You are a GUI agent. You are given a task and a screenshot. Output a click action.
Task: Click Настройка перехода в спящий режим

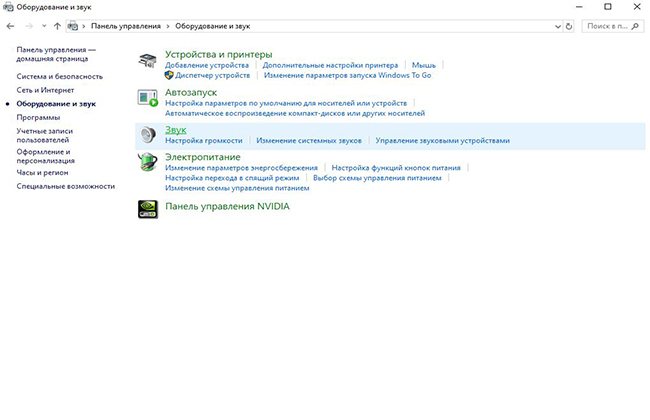point(232,178)
